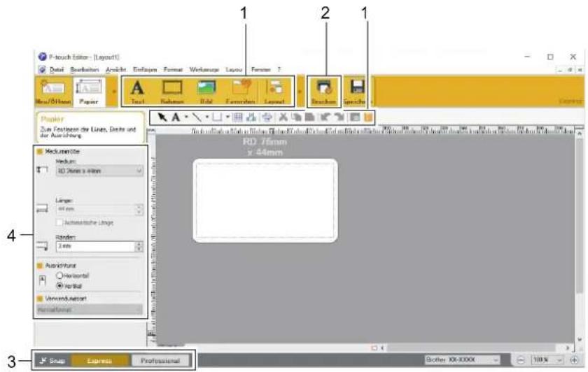Image resolution: width=588 pixels, height=372 pixels.
Task: Click the Ausrichtung section header
Action: coord(57,265)
